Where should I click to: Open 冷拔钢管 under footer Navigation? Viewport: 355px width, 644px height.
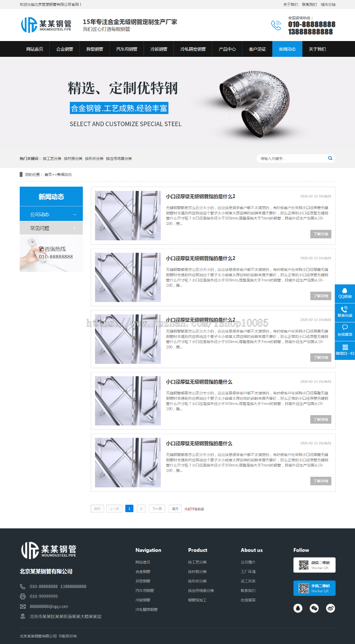tap(143, 600)
